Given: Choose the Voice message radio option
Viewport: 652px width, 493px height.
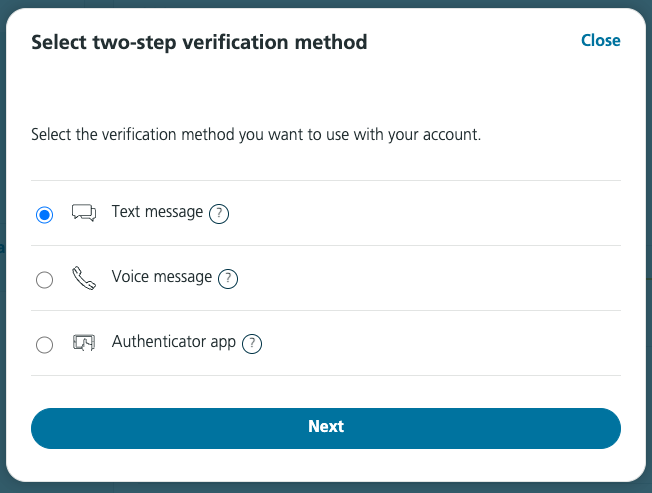Looking at the screenshot, I should coord(44,280).
